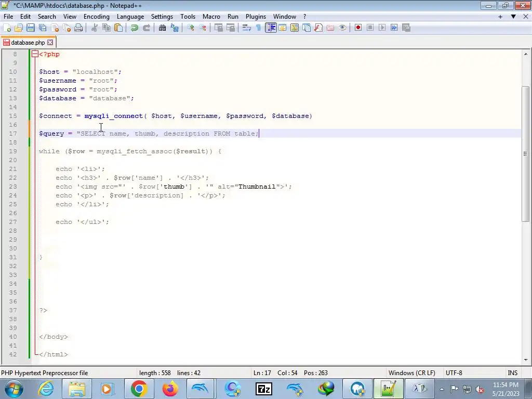Start macro recording with red dot
This screenshot has width=532, height=399.
point(358,28)
